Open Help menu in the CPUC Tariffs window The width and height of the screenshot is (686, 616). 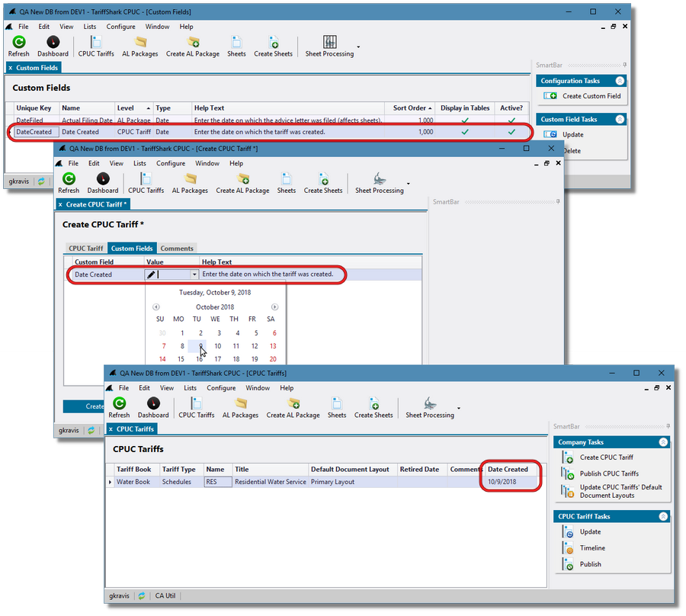point(287,387)
